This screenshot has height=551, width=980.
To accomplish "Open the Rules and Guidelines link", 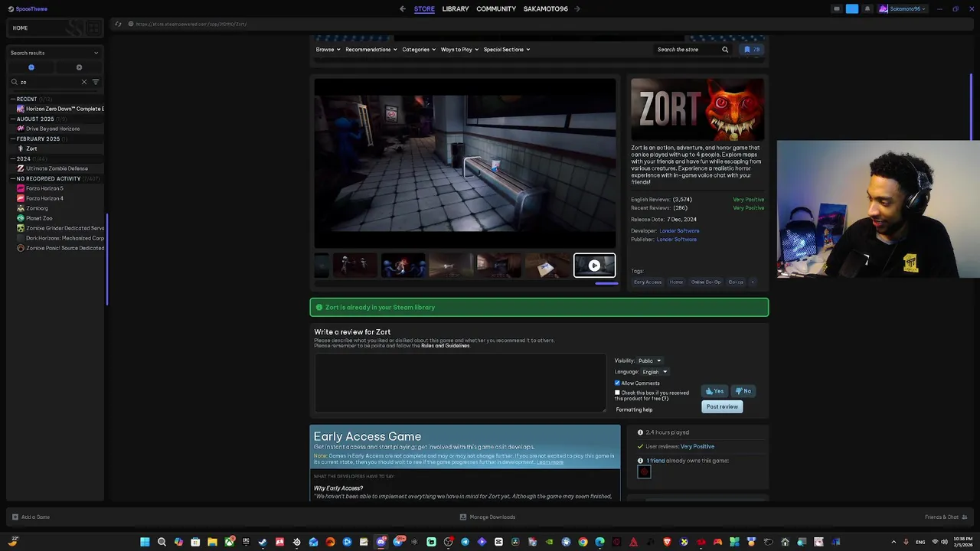I will pos(446,346).
